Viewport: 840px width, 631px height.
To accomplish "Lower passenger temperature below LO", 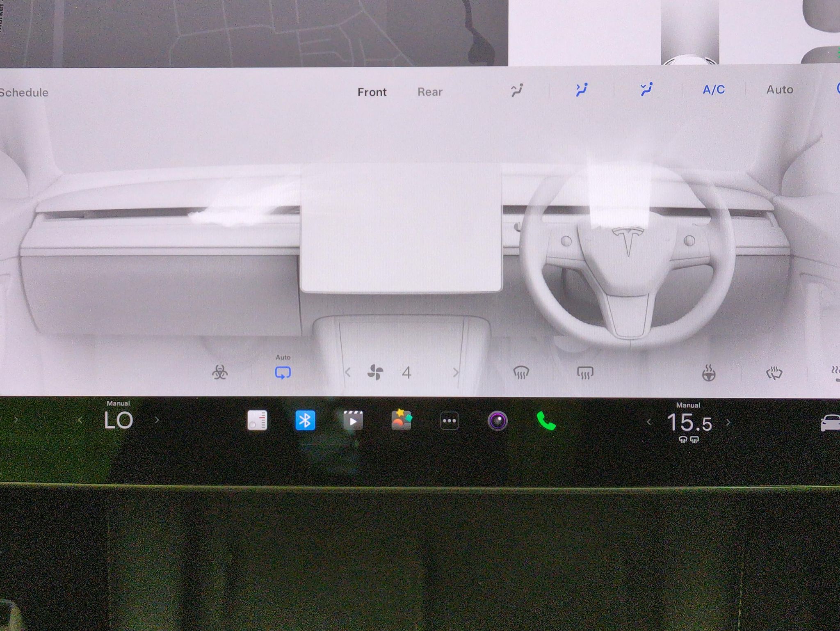I will 80,420.
